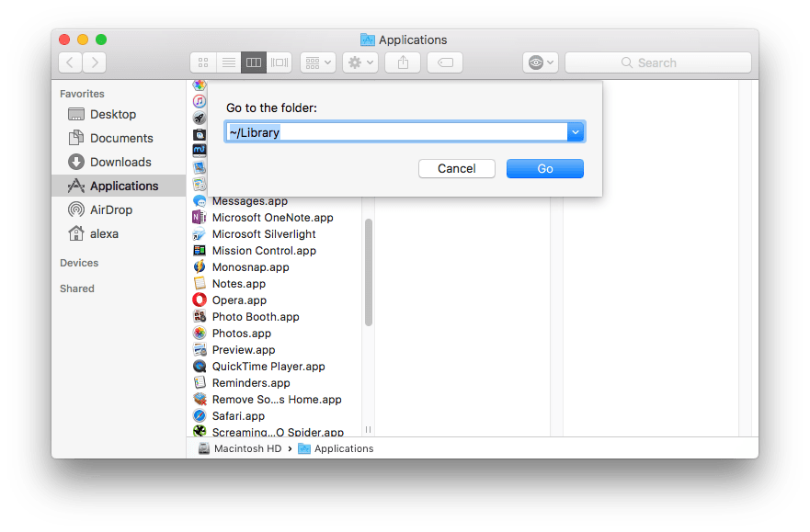
Task: Click the Photo Booth icon
Action: click(200, 316)
